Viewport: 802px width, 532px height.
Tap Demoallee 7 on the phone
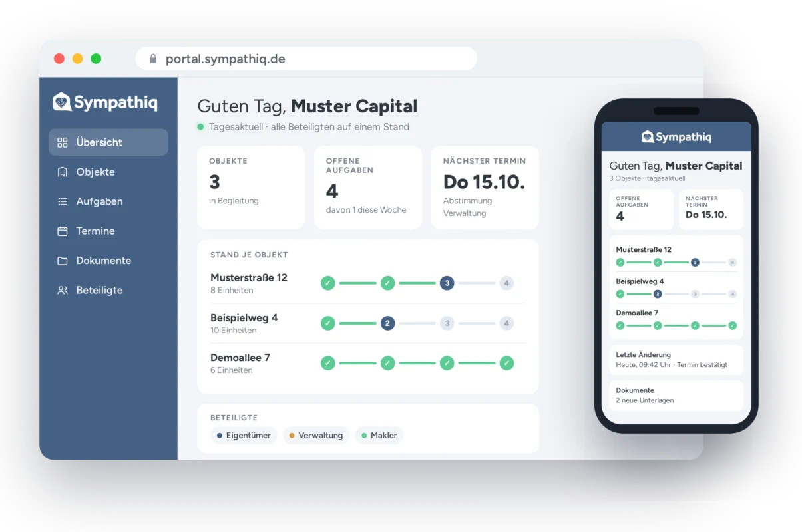coord(676,319)
